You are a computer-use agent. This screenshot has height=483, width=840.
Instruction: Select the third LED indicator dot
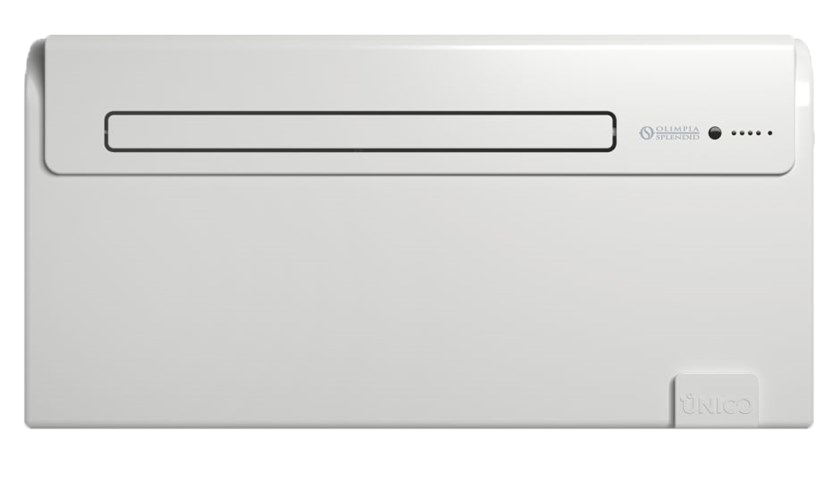[750, 133]
